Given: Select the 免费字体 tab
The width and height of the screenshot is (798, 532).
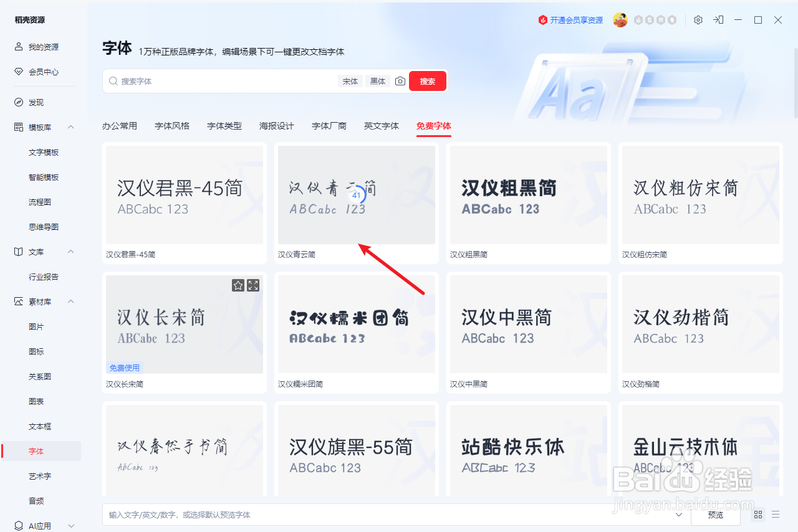Looking at the screenshot, I should tap(434, 126).
